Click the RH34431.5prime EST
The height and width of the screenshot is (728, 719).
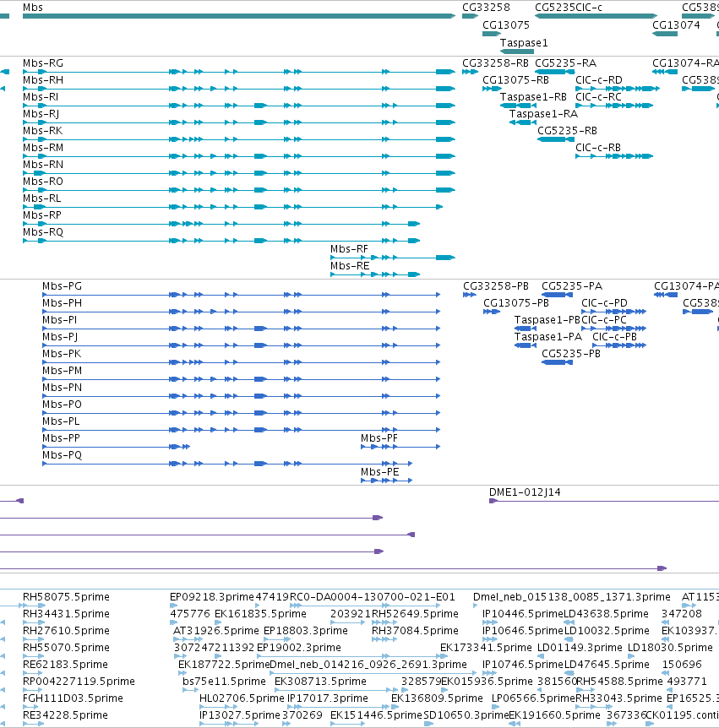tap(66, 614)
